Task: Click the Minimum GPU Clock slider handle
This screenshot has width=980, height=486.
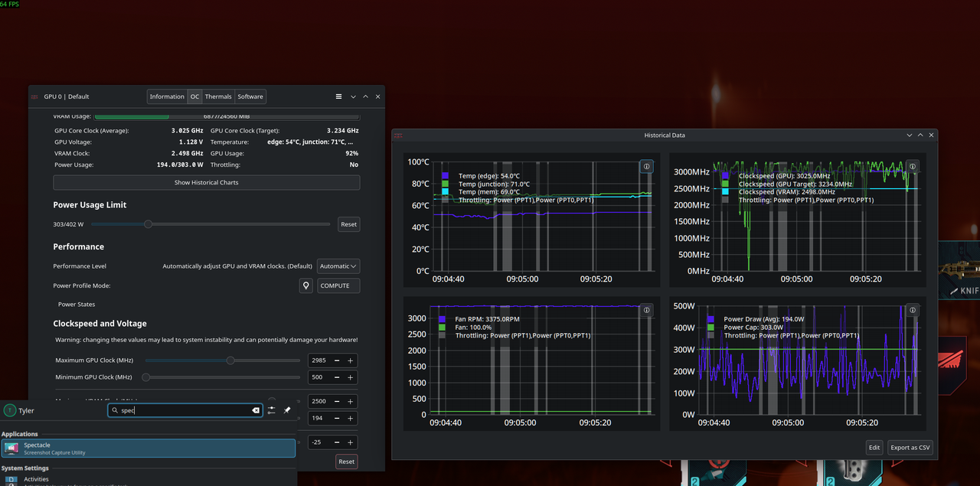Action: pos(145,377)
